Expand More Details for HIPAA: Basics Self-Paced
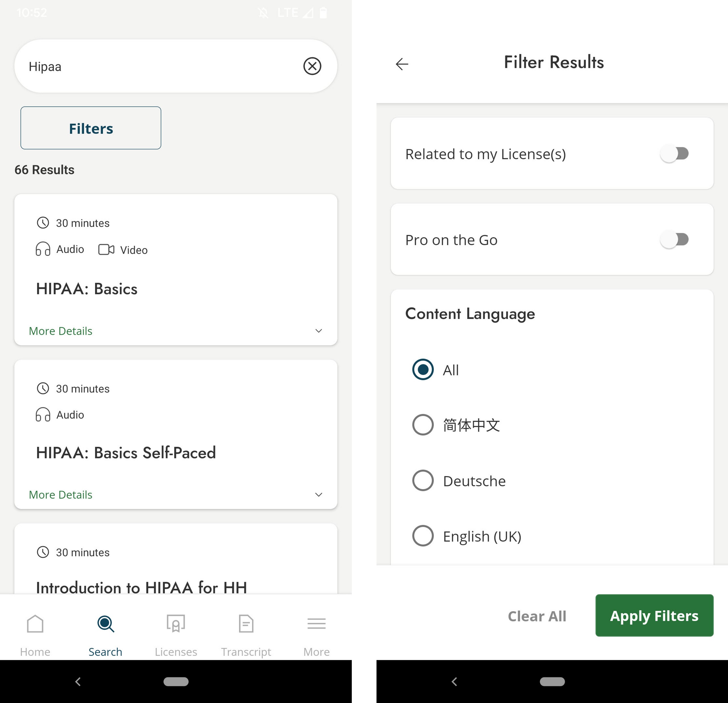Viewport: 728px width, 703px height. (60, 494)
